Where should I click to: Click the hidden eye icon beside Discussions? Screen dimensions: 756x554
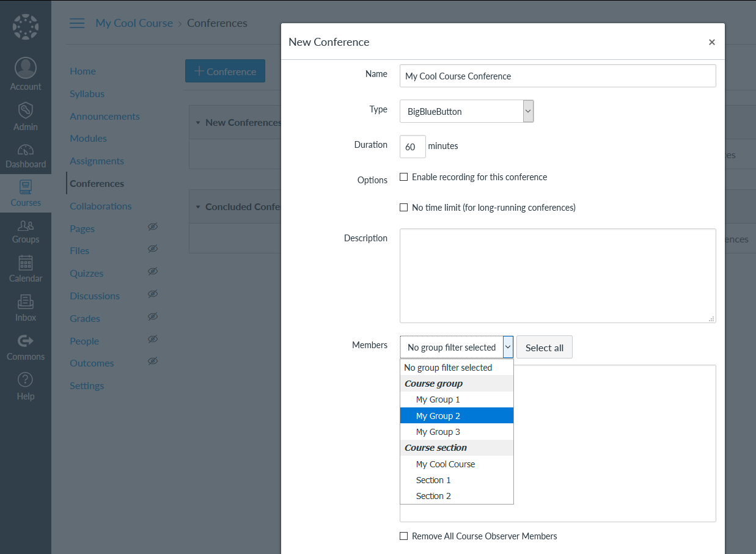[153, 294]
